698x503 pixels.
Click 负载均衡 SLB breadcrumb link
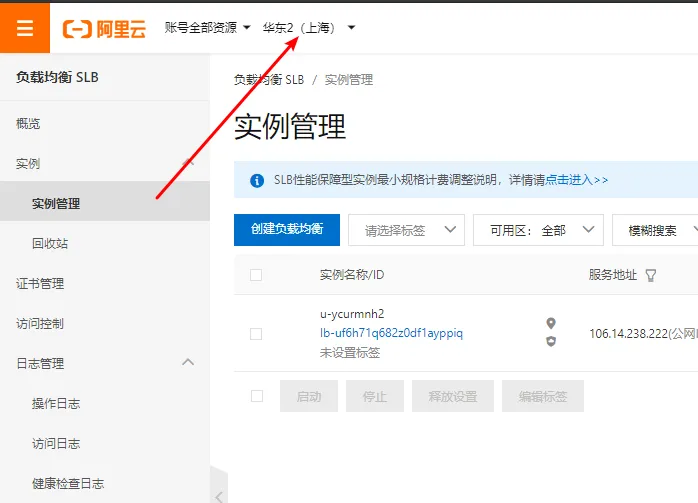[x=269, y=80]
